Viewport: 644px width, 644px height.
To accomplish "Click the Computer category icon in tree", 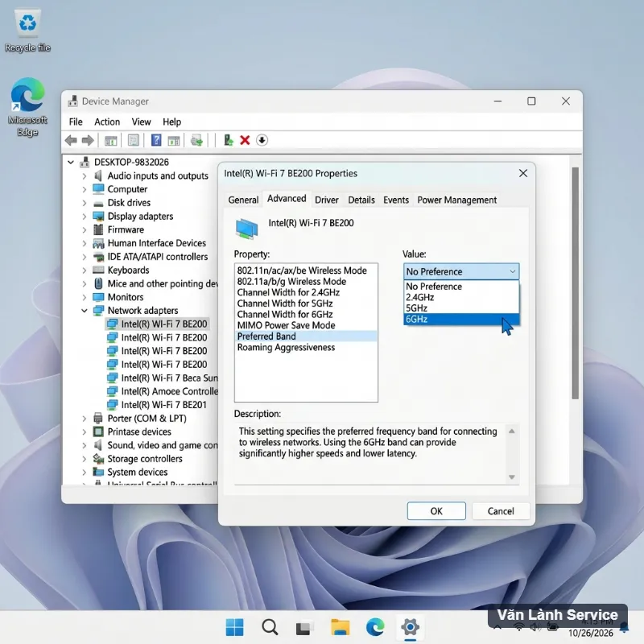I will point(98,189).
